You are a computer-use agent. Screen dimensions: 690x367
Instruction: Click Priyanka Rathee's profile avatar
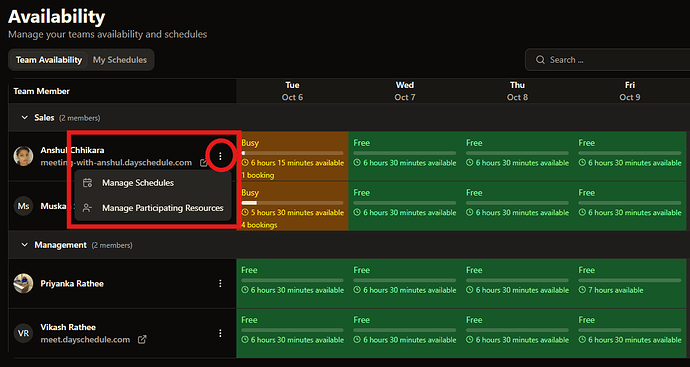[23, 283]
